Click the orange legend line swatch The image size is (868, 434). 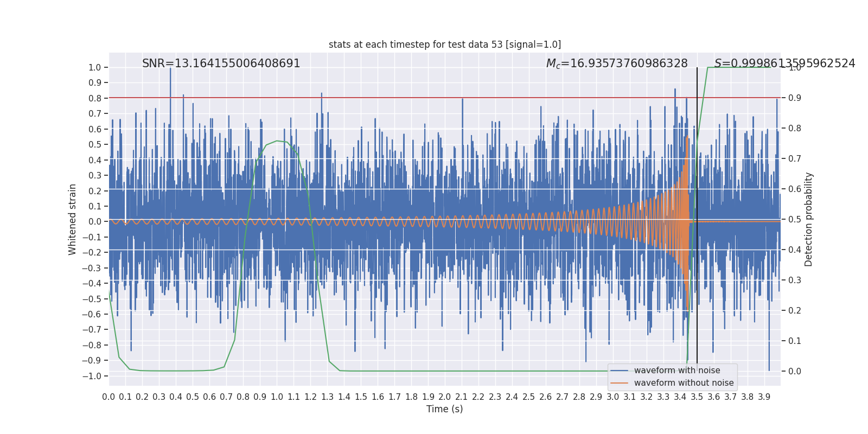click(619, 383)
